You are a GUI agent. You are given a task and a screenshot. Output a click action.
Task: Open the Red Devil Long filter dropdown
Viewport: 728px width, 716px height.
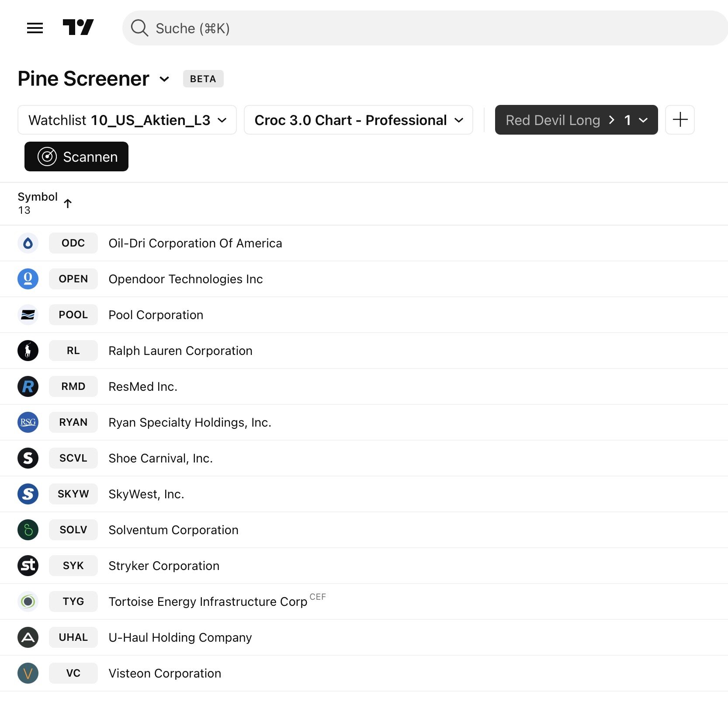pos(576,120)
